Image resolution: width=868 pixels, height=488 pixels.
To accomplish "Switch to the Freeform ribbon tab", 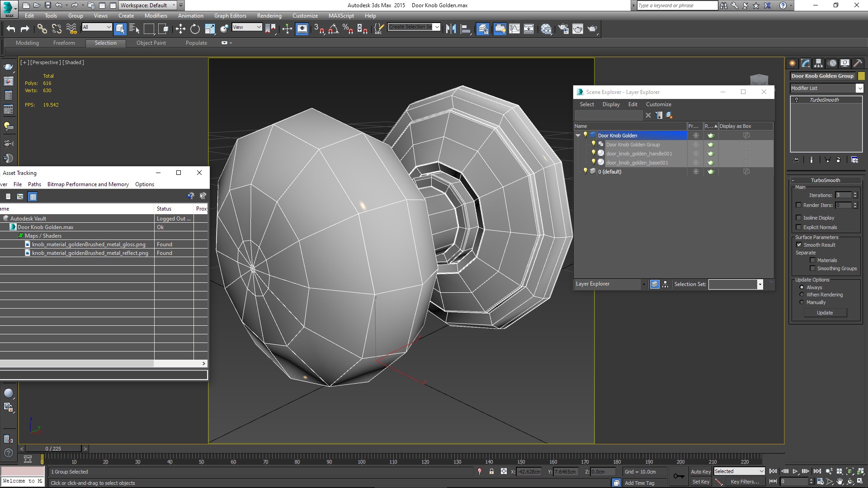I will (64, 43).
